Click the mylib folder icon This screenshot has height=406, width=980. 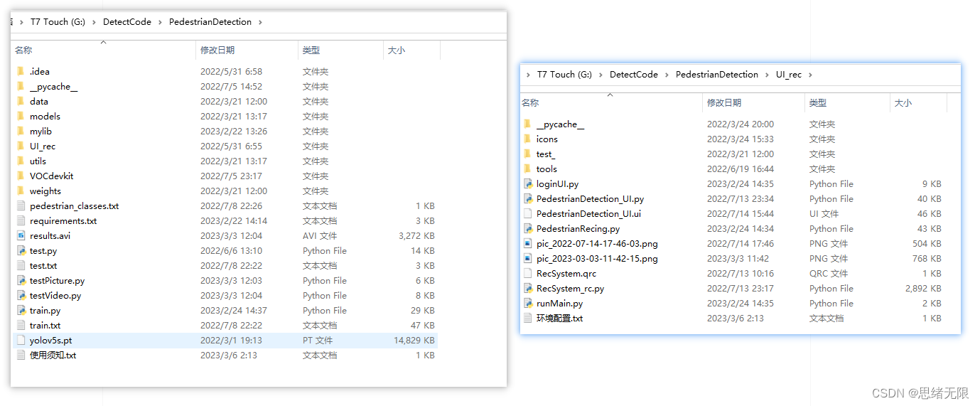tap(21, 131)
